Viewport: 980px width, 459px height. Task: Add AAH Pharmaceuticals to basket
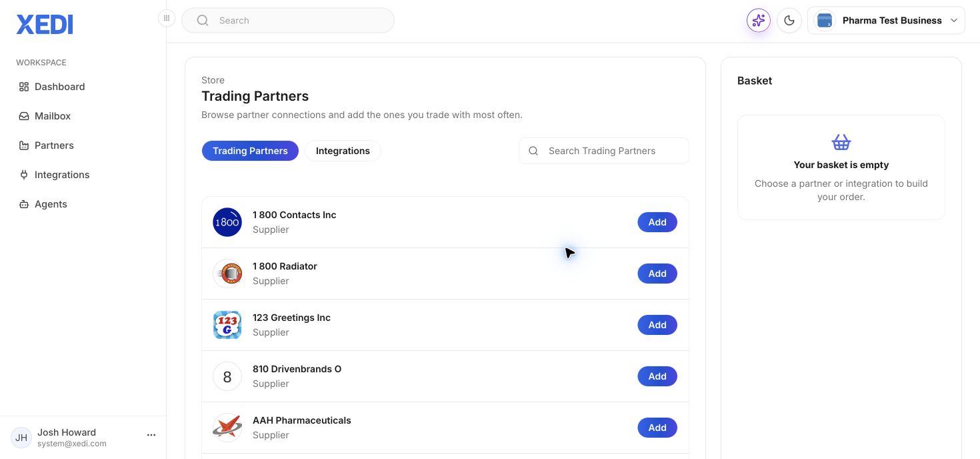pos(657,428)
